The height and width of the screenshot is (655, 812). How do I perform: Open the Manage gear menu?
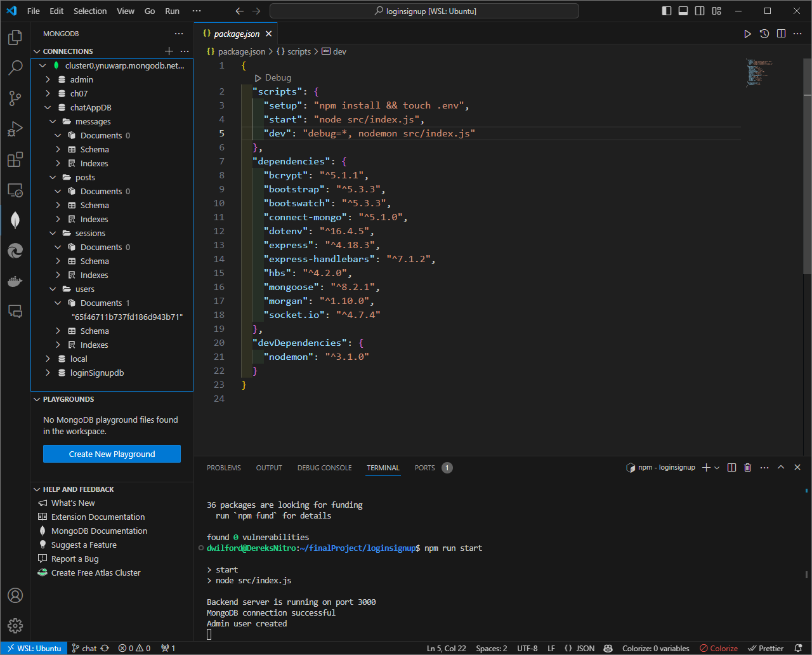click(15, 626)
